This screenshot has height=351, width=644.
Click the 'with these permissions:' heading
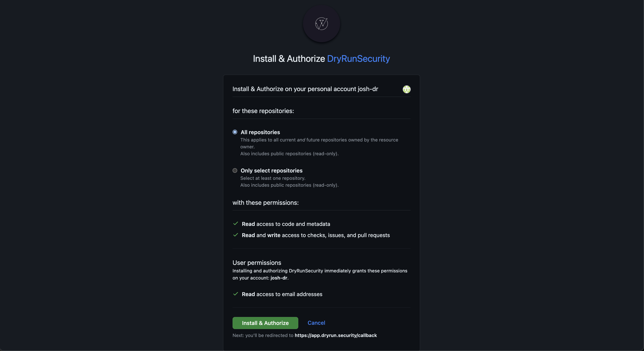point(266,203)
